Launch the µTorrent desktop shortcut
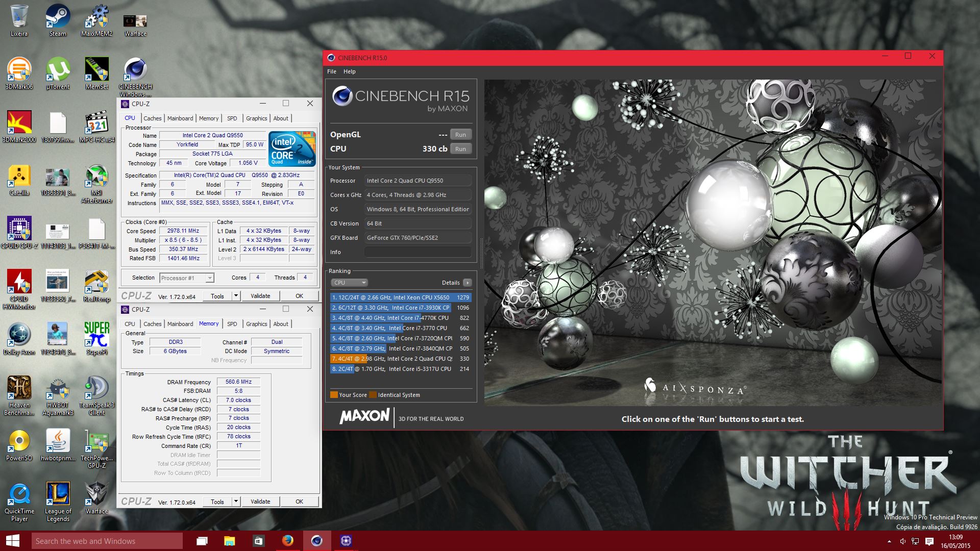The image size is (980, 551). (58, 73)
